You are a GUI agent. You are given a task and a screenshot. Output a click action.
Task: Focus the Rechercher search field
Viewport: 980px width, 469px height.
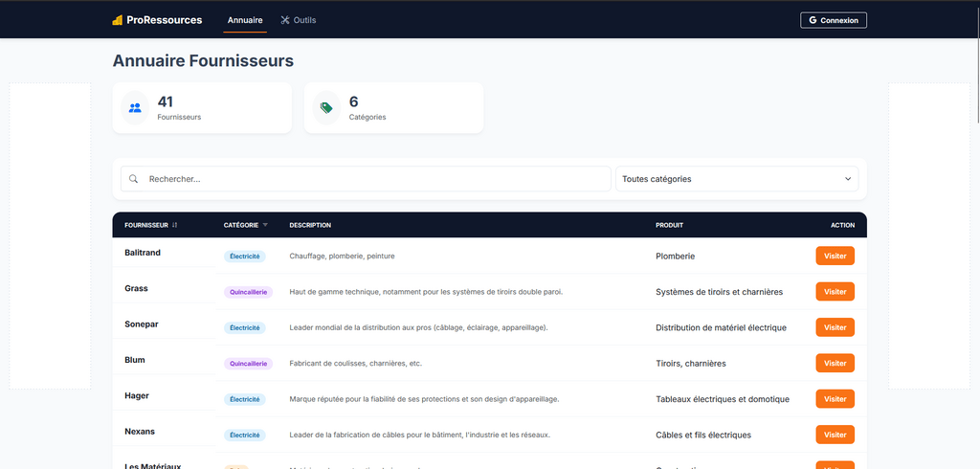click(373, 179)
